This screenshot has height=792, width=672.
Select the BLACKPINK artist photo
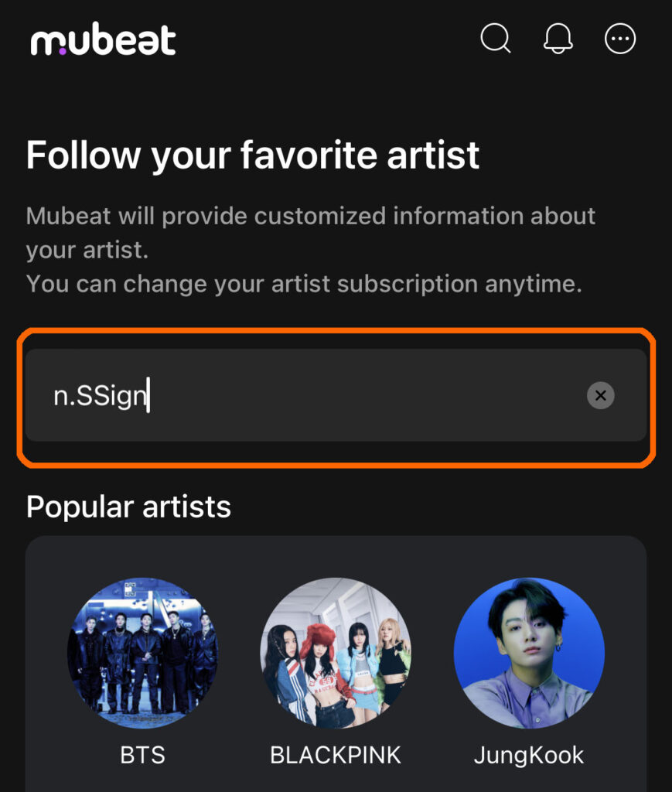tap(336, 653)
